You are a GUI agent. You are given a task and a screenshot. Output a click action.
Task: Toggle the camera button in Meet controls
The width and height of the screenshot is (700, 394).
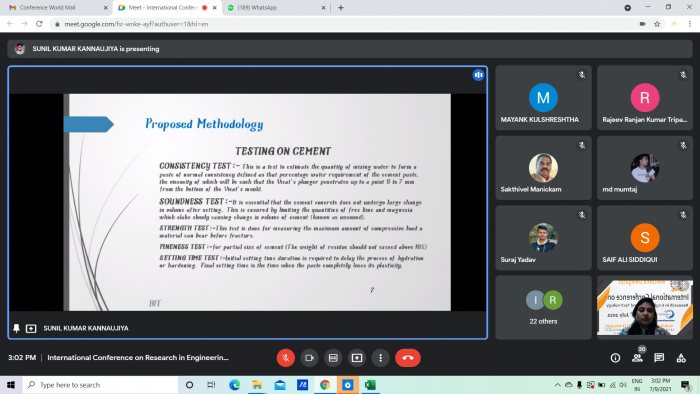[309, 358]
